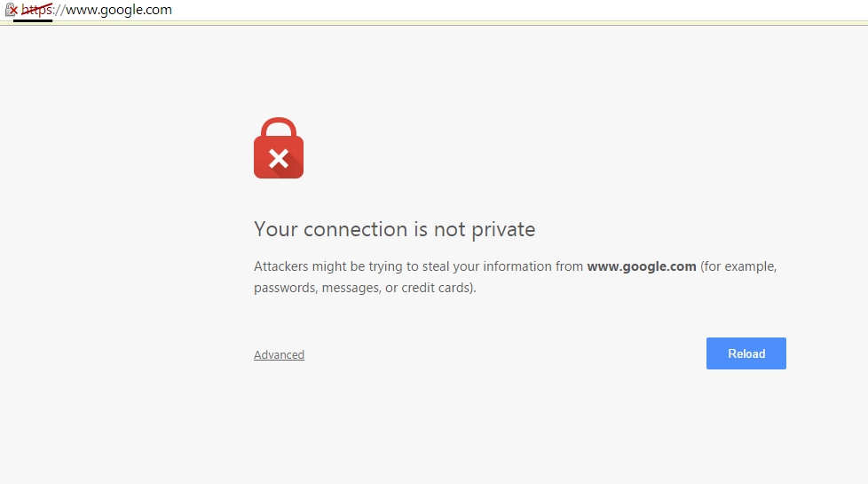Click the word 'Attackers' in the warning

pyautogui.click(x=281, y=266)
